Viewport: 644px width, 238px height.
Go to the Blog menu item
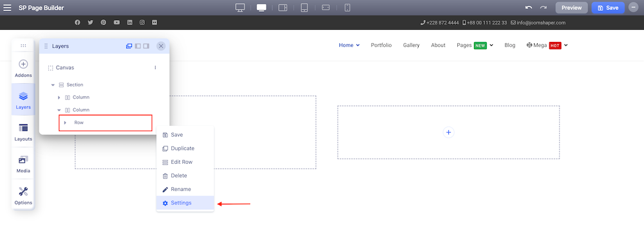(x=509, y=45)
